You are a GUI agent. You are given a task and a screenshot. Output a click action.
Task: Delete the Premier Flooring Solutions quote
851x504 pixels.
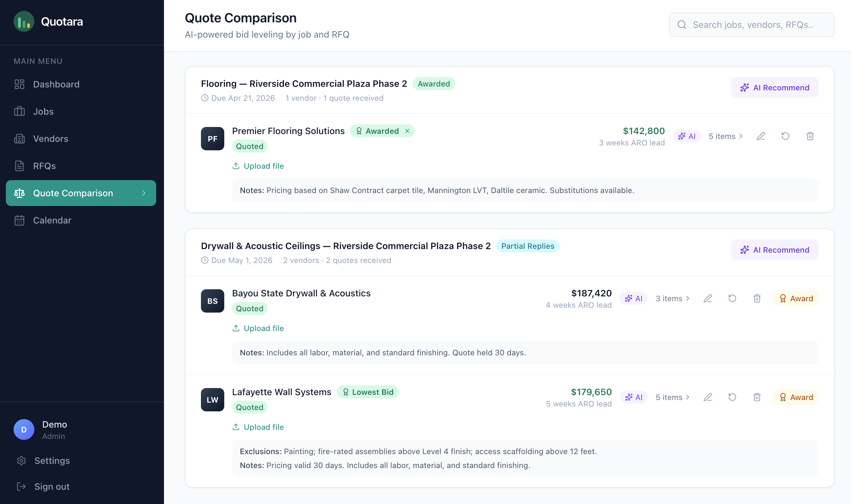[x=810, y=136]
